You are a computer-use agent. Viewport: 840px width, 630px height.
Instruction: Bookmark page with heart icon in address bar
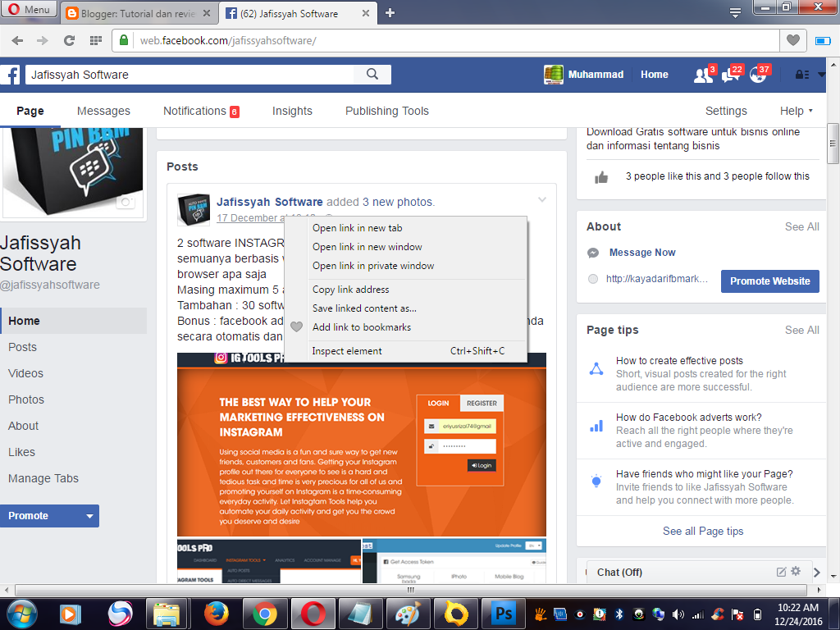pos(793,40)
